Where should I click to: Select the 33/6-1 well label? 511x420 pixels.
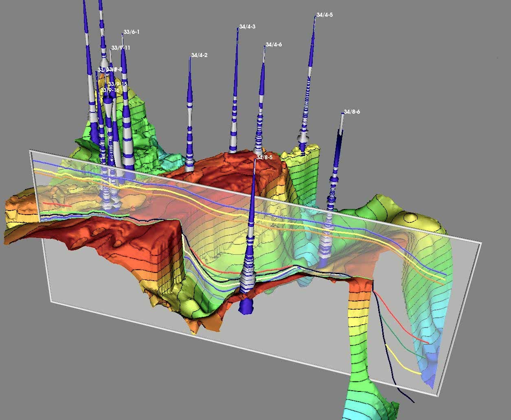pyautogui.click(x=132, y=32)
